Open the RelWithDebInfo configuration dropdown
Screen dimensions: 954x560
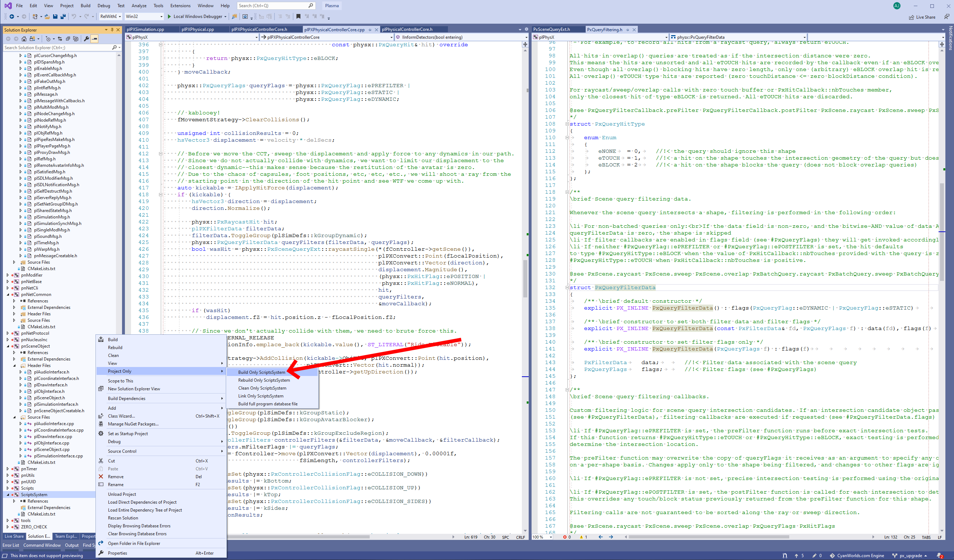tap(110, 16)
